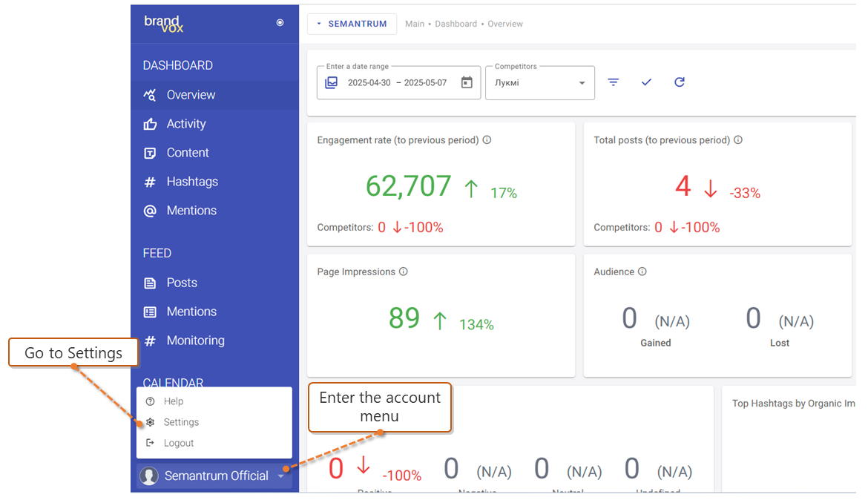This screenshot has width=868, height=500.
Task: Expand the Semantrum Official account menu arrow
Action: tap(281, 476)
